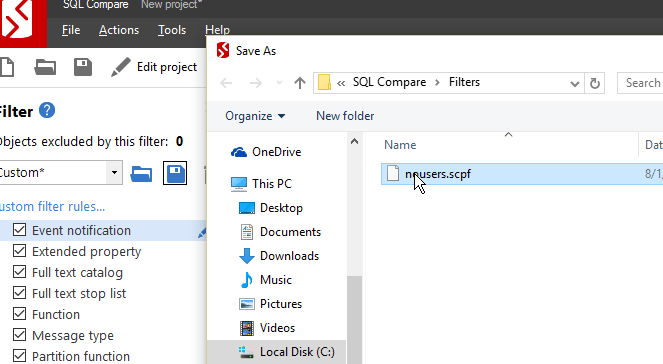Refresh the Filters folder location

click(x=595, y=83)
